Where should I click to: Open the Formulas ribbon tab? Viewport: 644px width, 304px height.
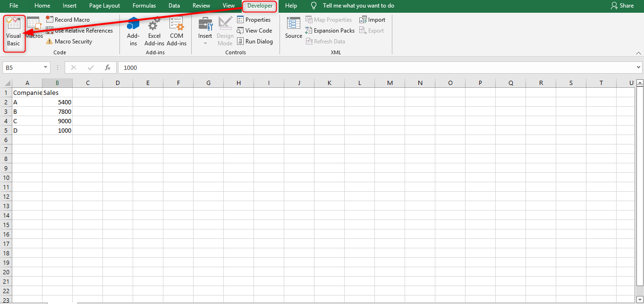pos(144,6)
